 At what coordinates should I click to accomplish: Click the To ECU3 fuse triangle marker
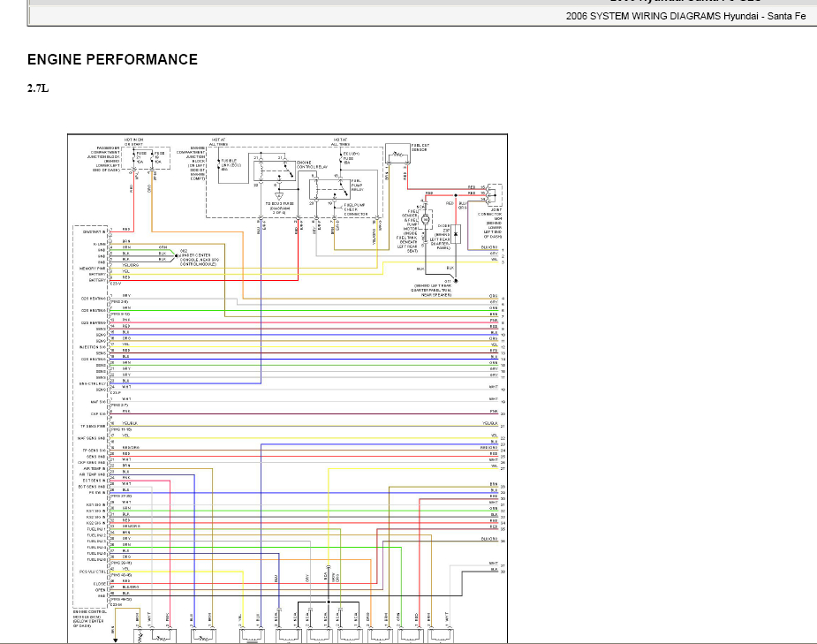(279, 196)
